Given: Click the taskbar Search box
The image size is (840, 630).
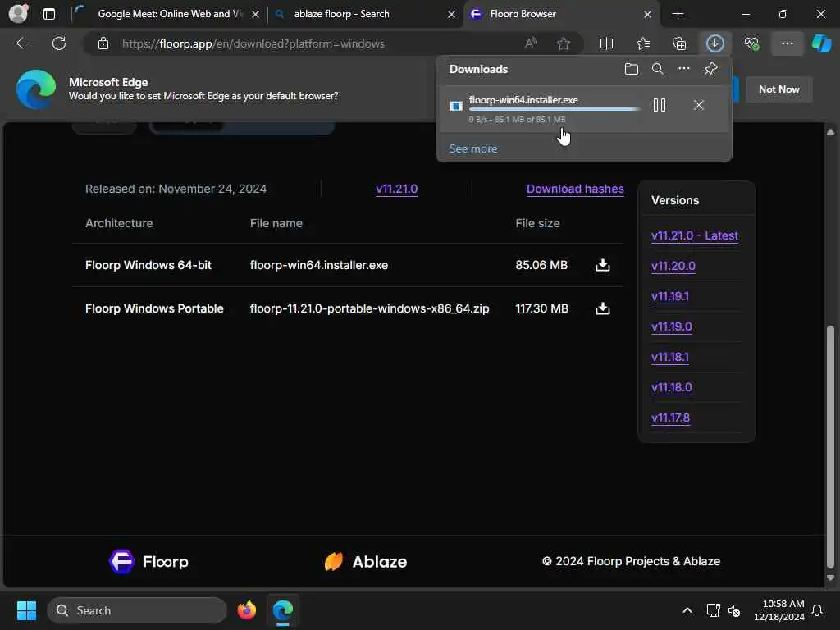Looking at the screenshot, I should tap(137, 610).
